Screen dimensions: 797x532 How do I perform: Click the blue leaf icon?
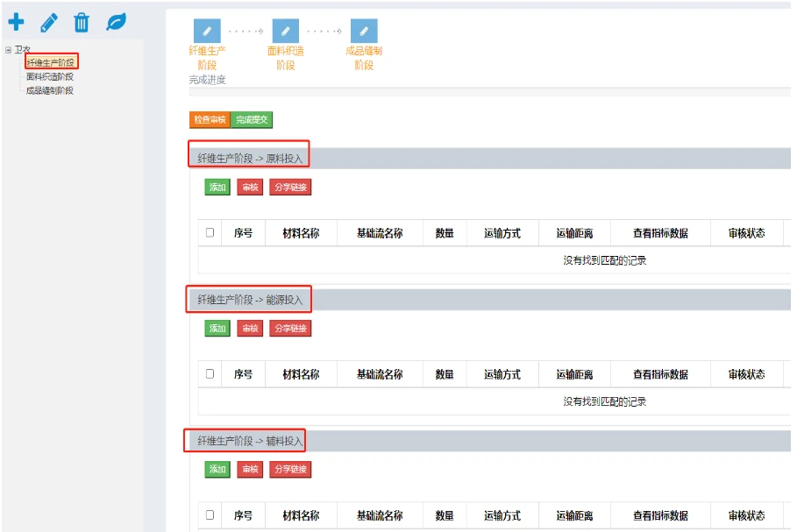[116, 23]
